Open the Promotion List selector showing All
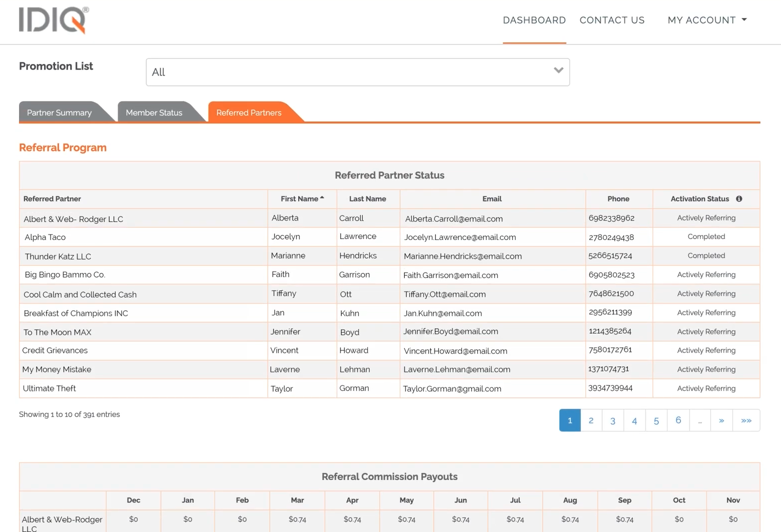This screenshot has height=532, width=781. [x=357, y=71]
